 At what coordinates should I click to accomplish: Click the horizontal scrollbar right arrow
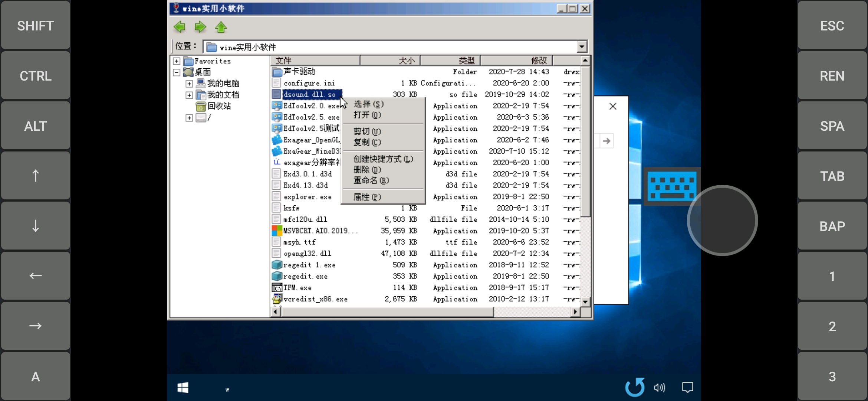click(x=575, y=312)
